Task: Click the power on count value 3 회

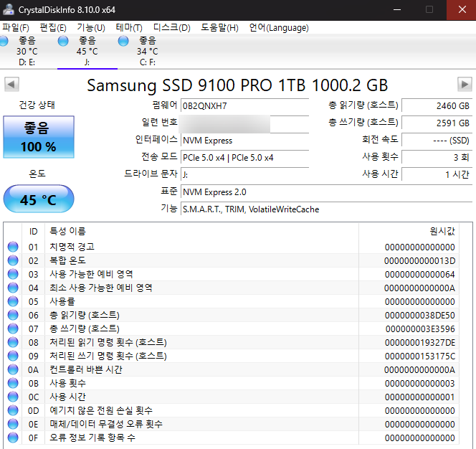Action: click(x=437, y=157)
